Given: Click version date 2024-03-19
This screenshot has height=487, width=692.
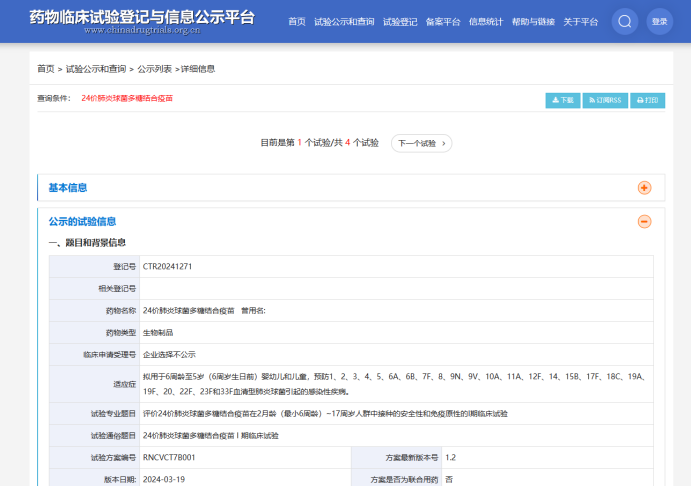Looking at the screenshot, I should (164, 479).
